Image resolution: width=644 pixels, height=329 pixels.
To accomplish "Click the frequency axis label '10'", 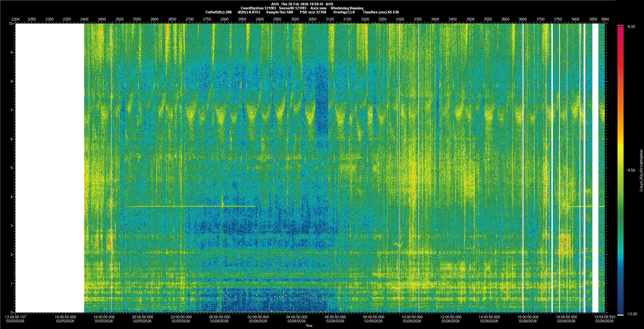I will click(x=11, y=24).
